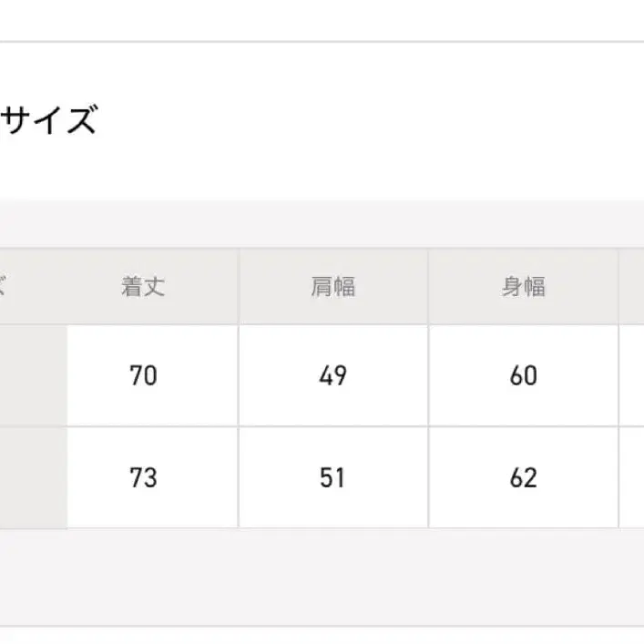
Task: Click the white strip above the サイズ section
Action: [x=322, y=20]
